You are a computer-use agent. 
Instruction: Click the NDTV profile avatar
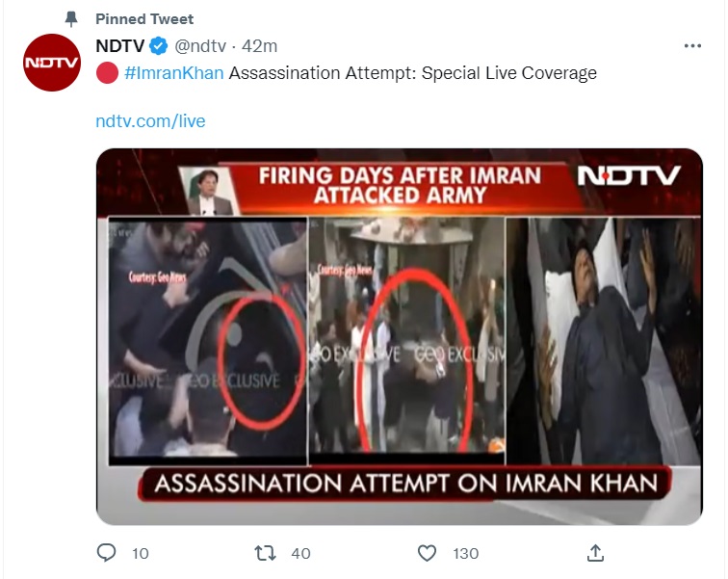coord(51,63)
